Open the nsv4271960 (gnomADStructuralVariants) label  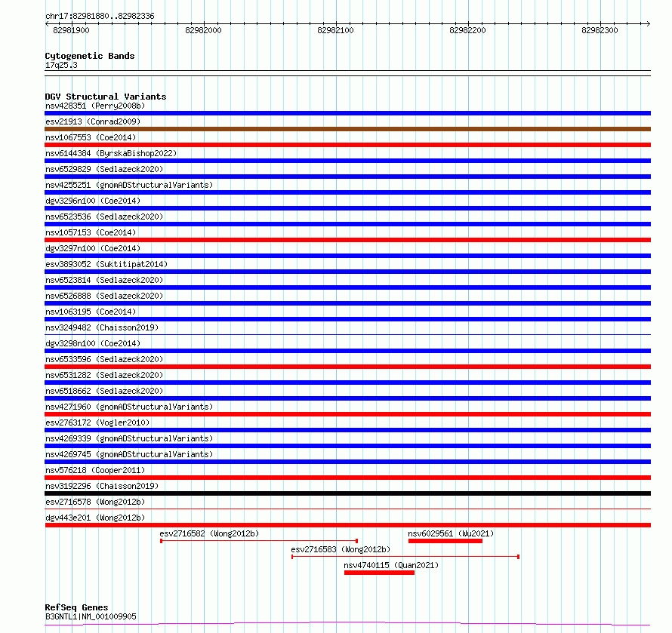coord(129,407)
